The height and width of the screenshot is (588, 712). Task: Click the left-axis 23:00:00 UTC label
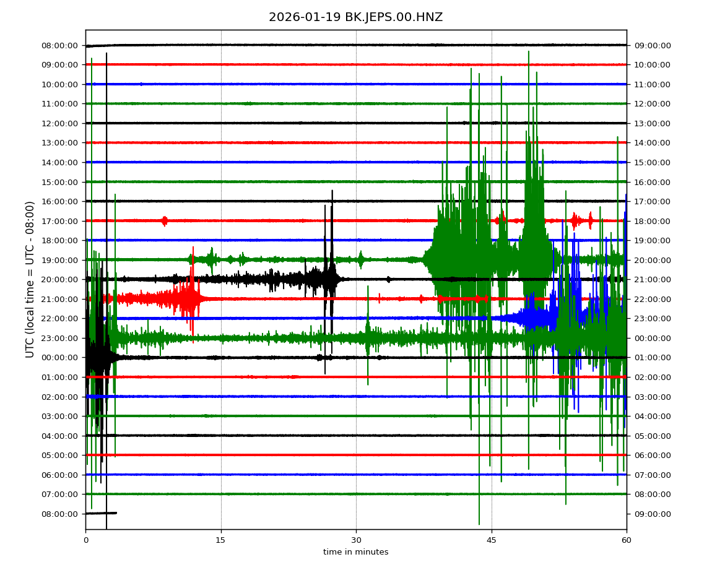[x=61, y=338]
